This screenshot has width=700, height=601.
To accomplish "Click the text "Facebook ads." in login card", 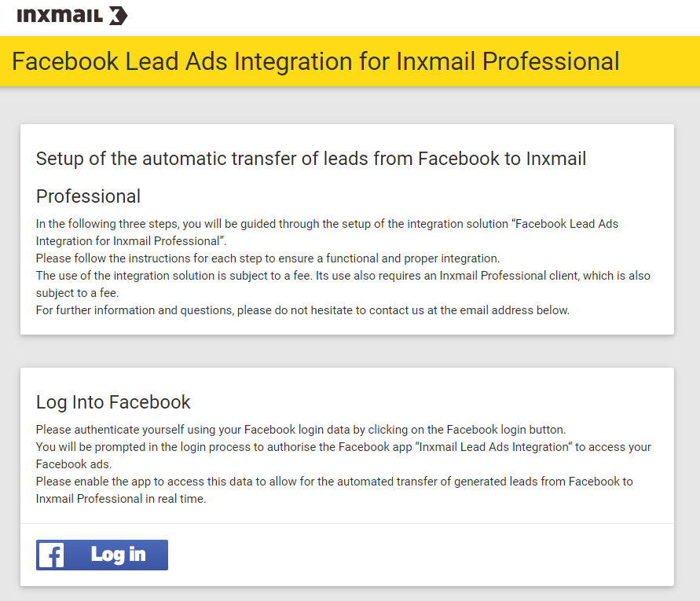I will tap(74, 464).
